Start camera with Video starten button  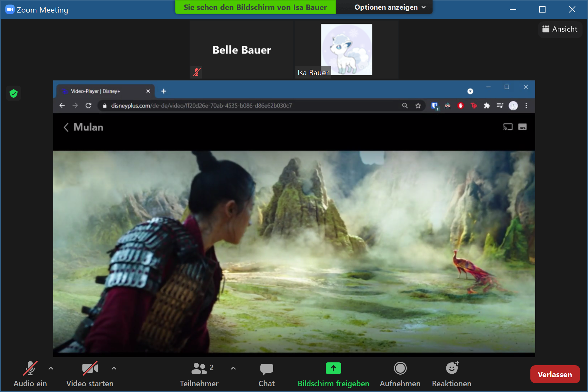click(90, 374)
